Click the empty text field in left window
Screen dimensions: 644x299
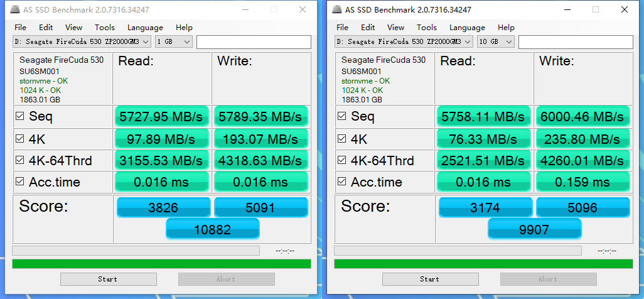pyautogui.click(x=254, y=41)
